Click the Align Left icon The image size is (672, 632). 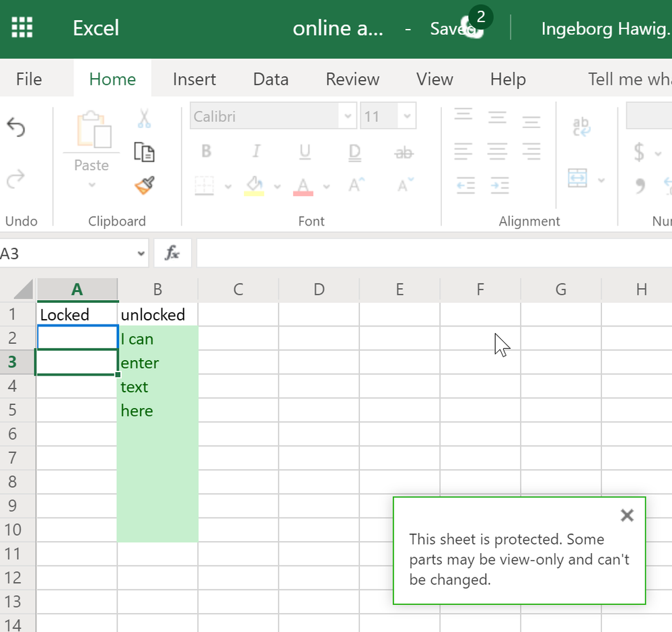pyautogui.click(x=463, y=151)
